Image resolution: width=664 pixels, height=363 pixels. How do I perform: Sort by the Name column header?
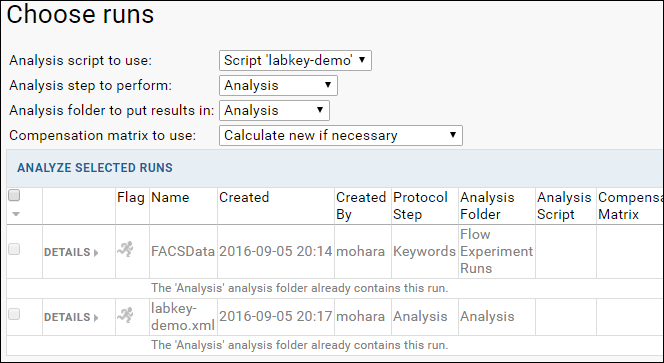pyautogui.click(x=170, y=197)
